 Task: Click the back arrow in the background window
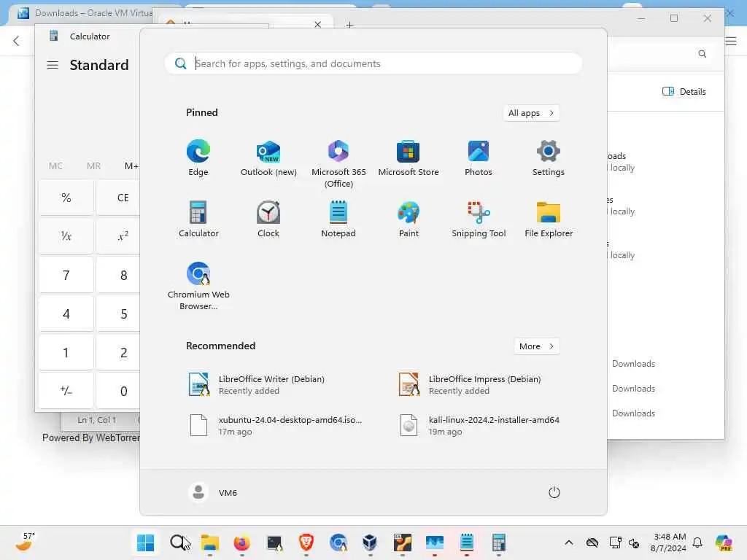tap(16, 41)
